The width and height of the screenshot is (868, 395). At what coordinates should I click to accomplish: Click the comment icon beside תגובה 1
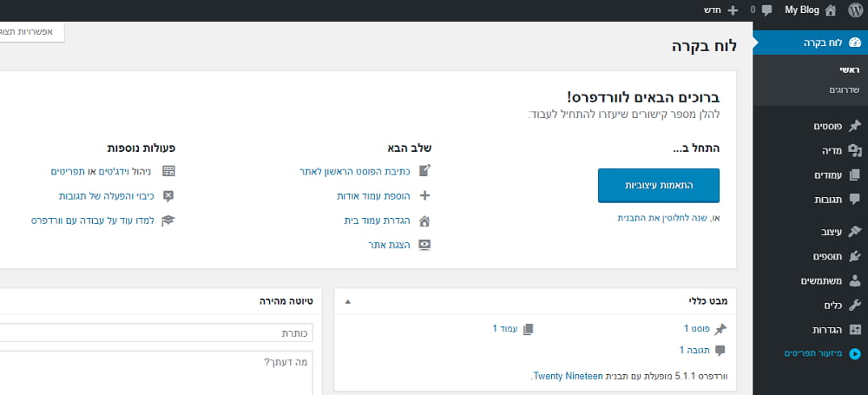(720, 351)
